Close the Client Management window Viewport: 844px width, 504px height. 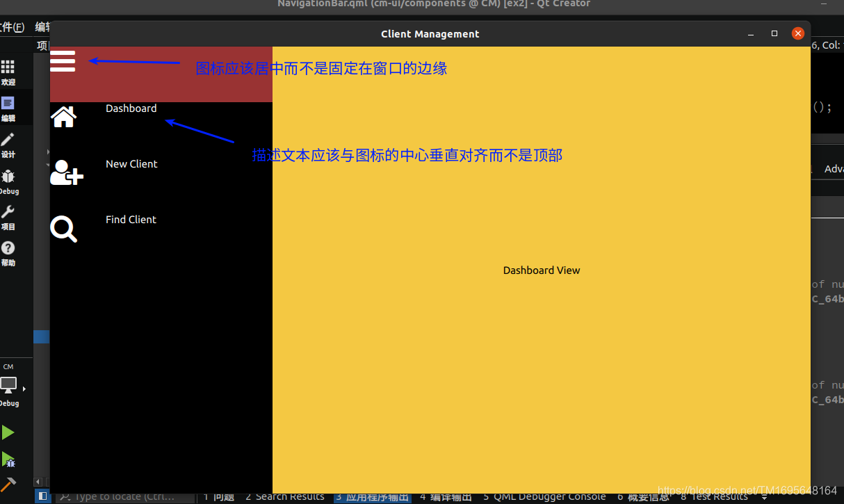(798, 33)
